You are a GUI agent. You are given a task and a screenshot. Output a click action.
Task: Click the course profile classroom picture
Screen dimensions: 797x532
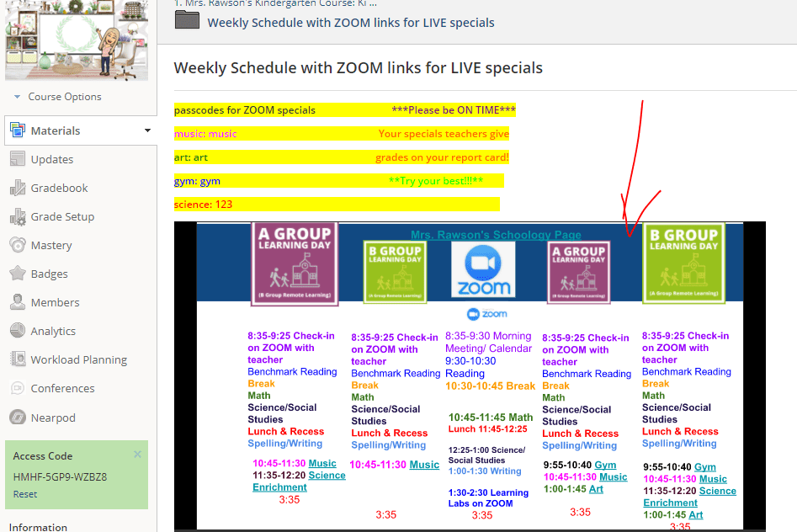coord(77,40)
